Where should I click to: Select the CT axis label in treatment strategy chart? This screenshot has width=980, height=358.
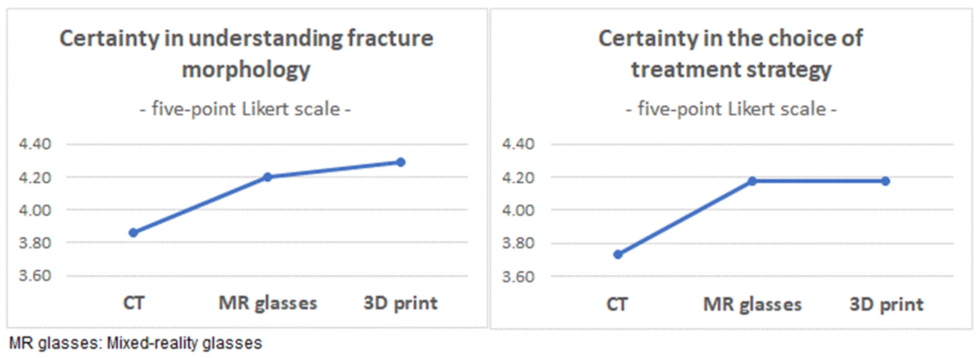[617, 304]
